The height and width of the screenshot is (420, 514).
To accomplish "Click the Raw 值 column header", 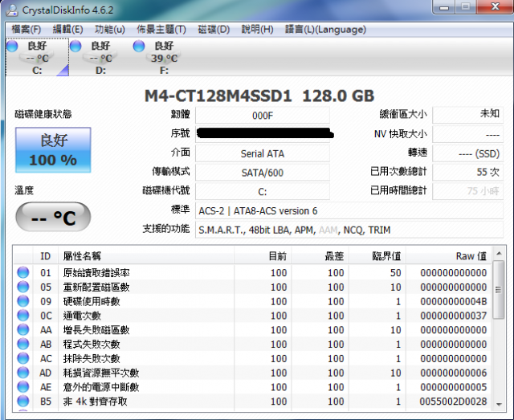I will (449, 255).
